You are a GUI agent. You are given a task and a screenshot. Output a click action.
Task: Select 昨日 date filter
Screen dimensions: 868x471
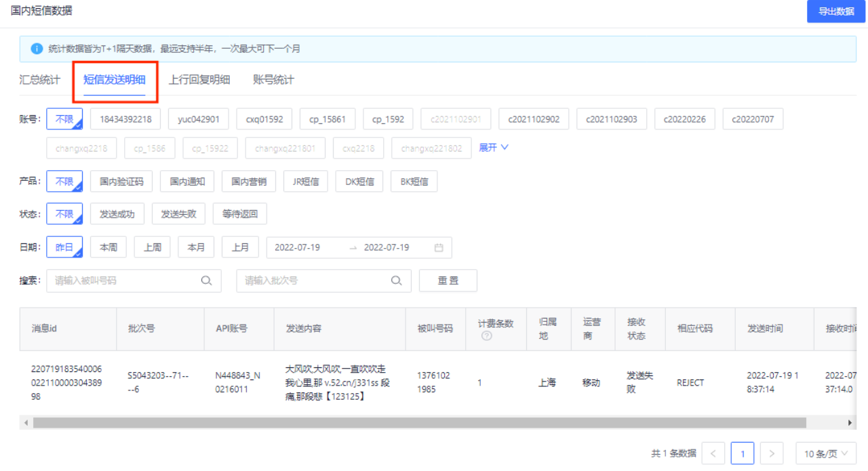[x=64, y=247]
